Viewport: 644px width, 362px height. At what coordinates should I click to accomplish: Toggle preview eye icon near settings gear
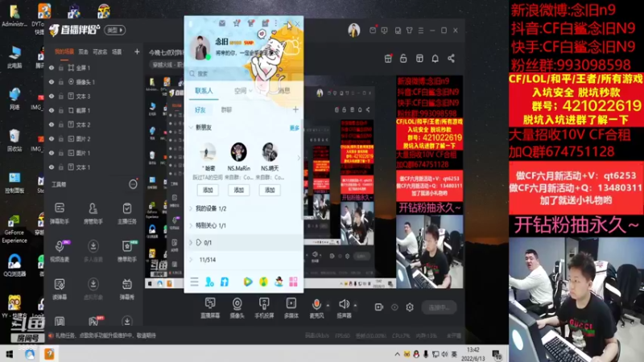coord(394,307)
